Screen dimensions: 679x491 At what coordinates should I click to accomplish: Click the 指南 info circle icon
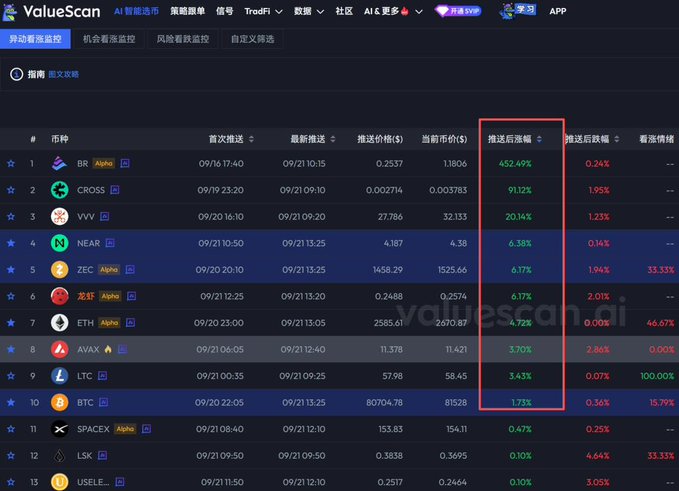pos(16,74)
